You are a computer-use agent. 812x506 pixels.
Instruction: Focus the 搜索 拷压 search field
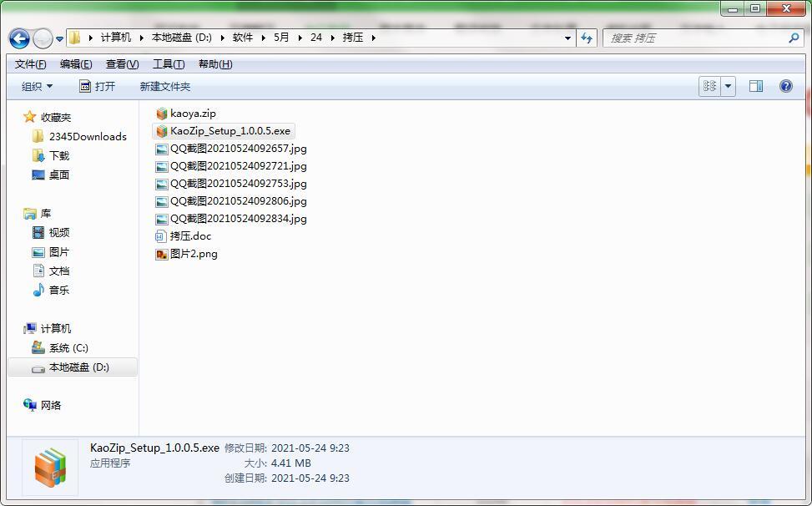695,38
